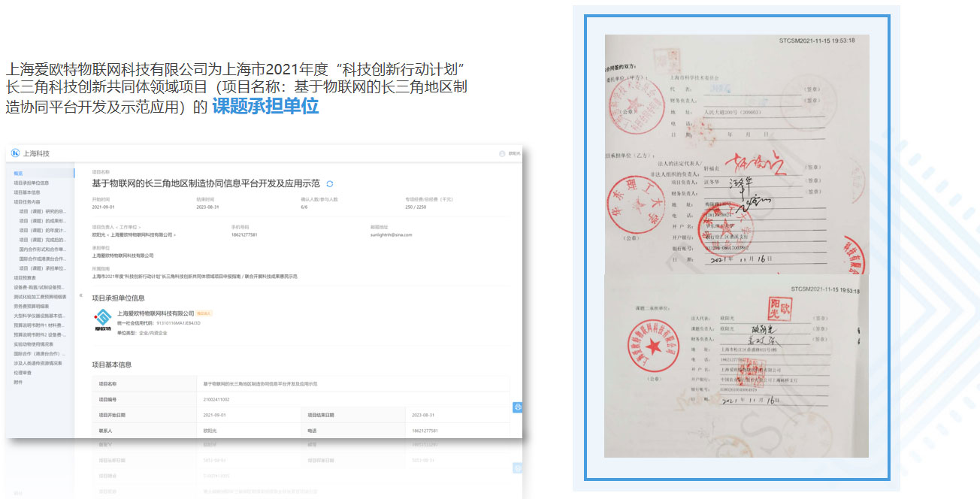The height and width of the screenshot is (499, 980).
Task: Open 设备费-购置/试制设备预... in the sidebar
Action: click(39, 287)
